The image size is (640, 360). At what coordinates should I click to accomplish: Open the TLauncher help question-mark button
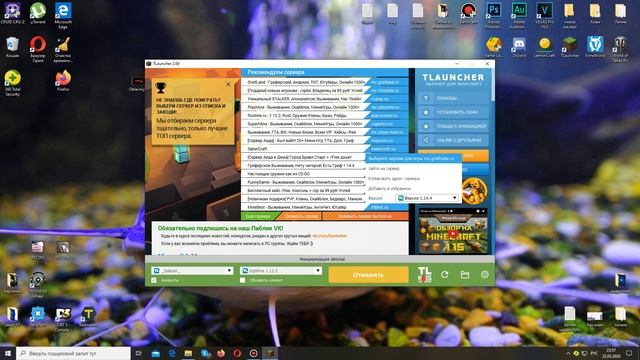(453, 98)
